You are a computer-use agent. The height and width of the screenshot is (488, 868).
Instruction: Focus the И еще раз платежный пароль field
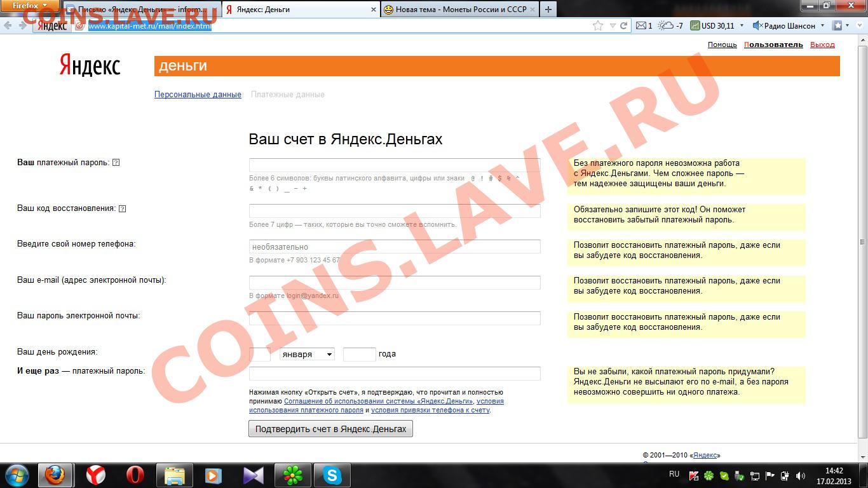[395, 374]
